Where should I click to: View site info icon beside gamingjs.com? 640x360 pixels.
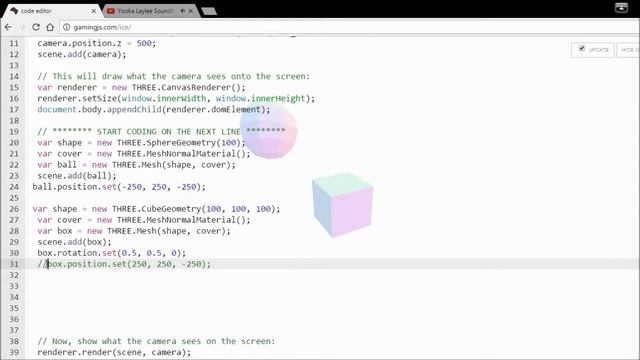point(66,27)
